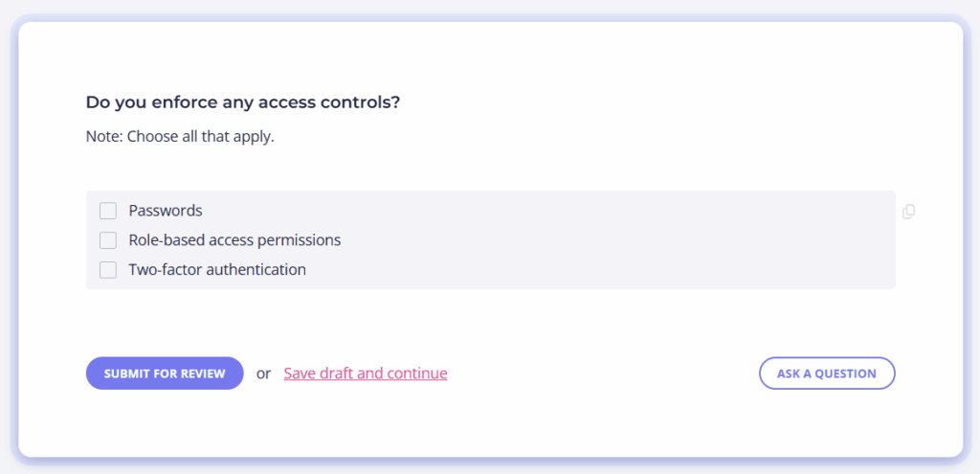Enable the Role-based access permissions checkbox
The height and width of the screenshot is (474, 980).
point(108,240)
